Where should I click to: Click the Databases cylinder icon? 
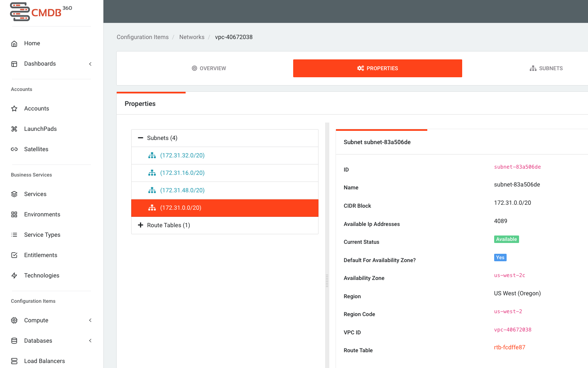click(x=14, y=341)
